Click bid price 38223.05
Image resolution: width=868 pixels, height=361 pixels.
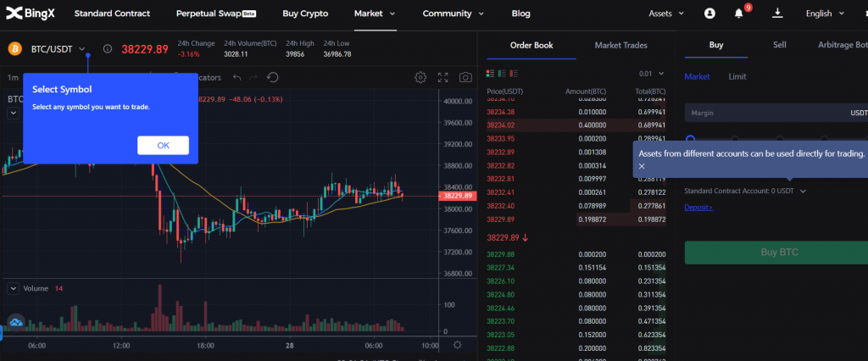click(x=500, y=335)
